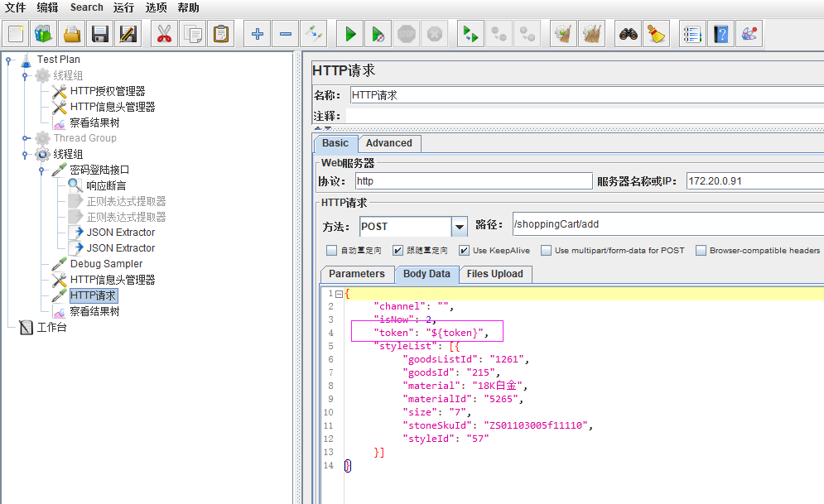Click the broom Reset Search toolbar icon
Viewport: 824px width, 504px height.
[x=656, y=34]
